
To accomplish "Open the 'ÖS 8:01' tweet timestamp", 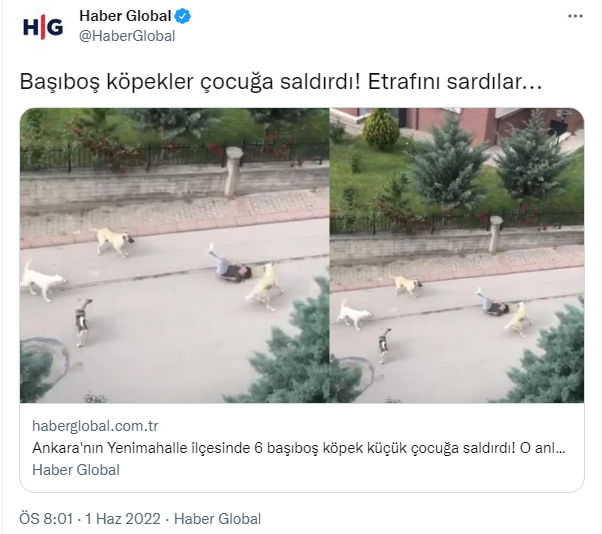I will click(x=46, y=519).
